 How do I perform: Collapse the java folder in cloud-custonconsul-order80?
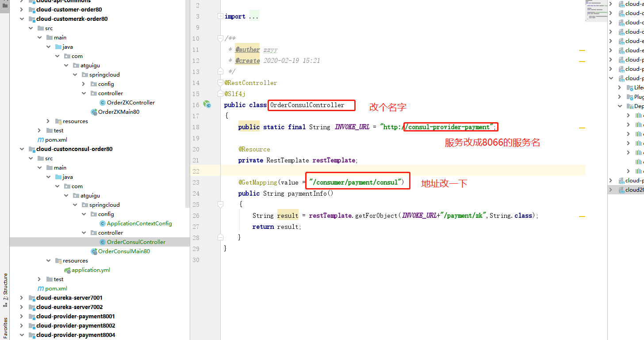(48, 177)
